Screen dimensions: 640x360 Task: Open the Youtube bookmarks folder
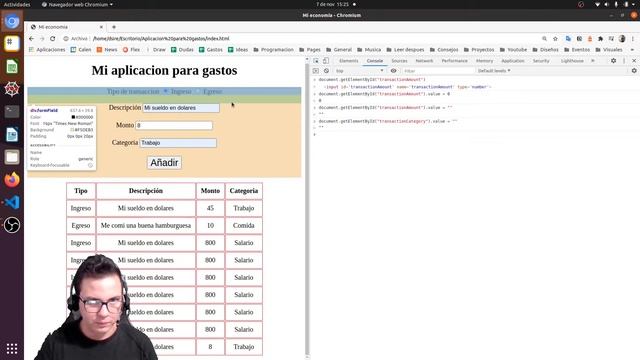coord(513,50)
